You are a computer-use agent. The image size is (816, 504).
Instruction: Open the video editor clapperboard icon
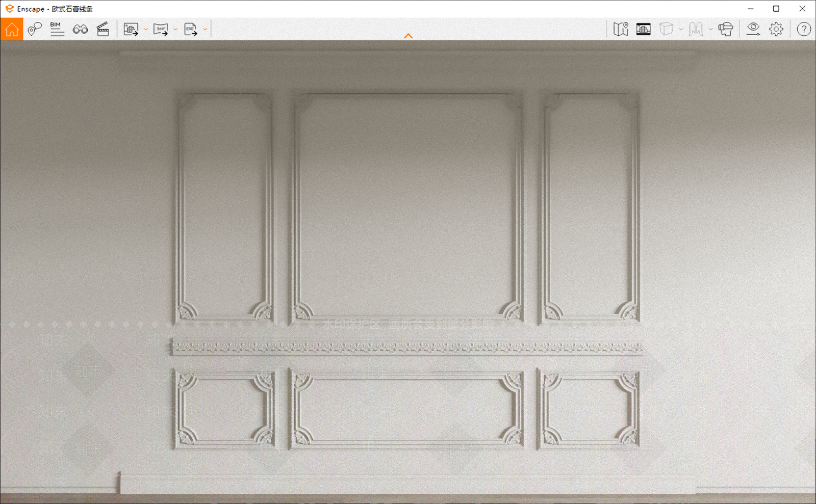tap(103, 29)
